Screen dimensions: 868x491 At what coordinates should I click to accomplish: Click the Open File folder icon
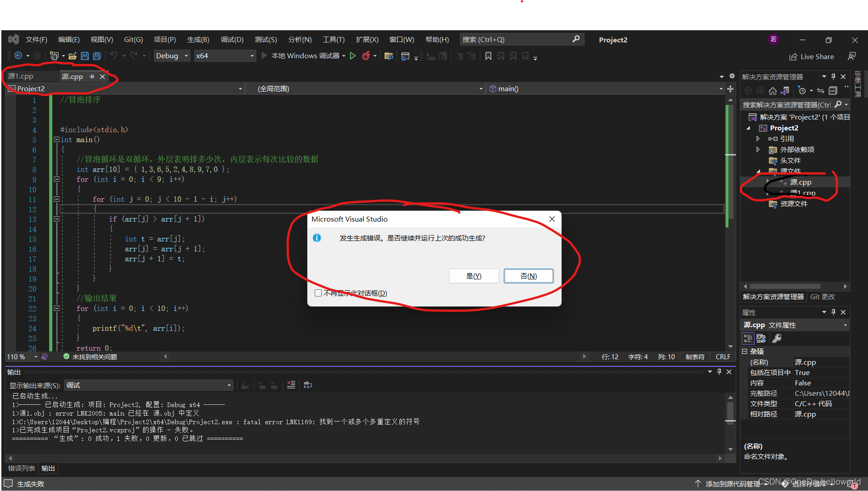point(72,56)
